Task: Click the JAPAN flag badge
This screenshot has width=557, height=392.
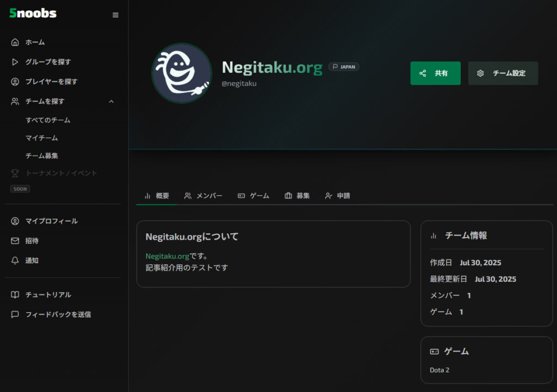Action: coord(344,67)
